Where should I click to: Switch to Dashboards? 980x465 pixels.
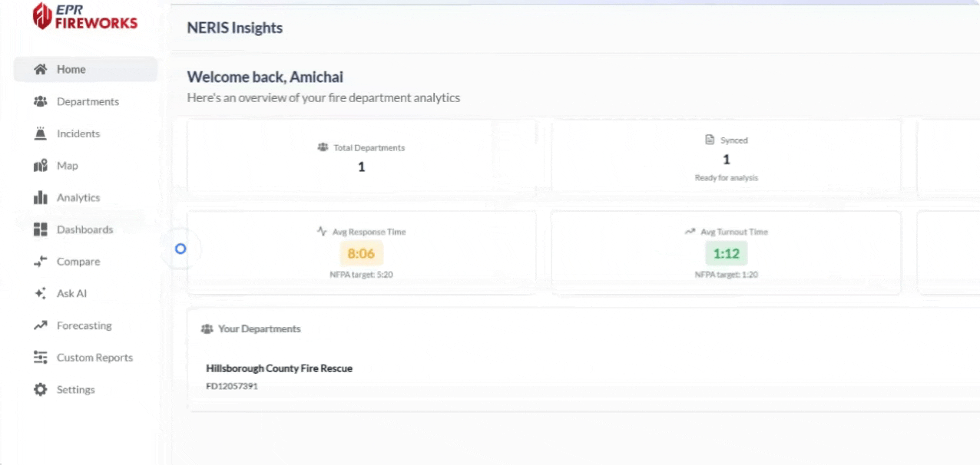[85, 229]
